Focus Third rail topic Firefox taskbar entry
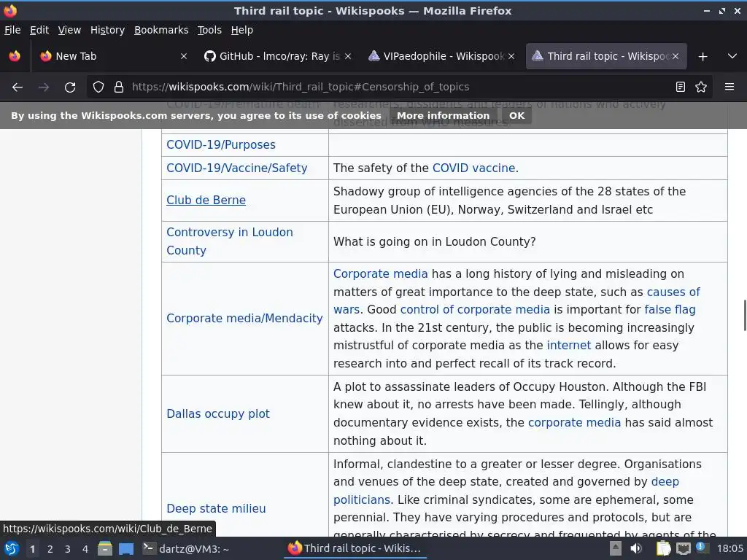Viewport: 747px width, 560px height. point(355,548)
